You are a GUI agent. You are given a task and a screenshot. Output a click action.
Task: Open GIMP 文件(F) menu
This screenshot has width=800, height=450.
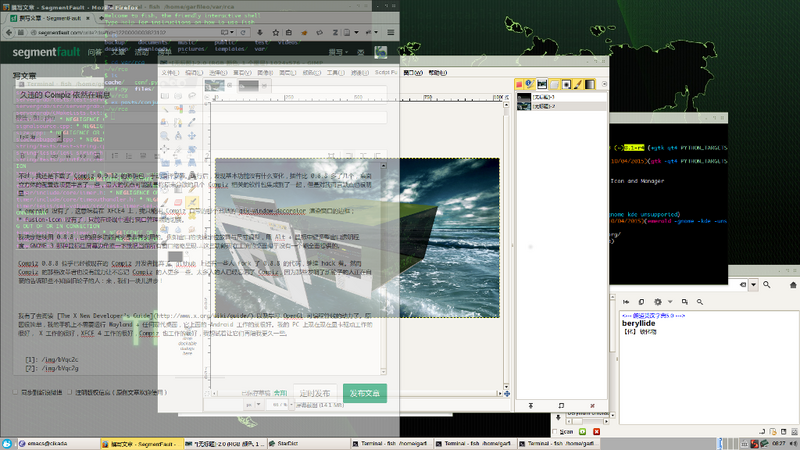(170, 72)
